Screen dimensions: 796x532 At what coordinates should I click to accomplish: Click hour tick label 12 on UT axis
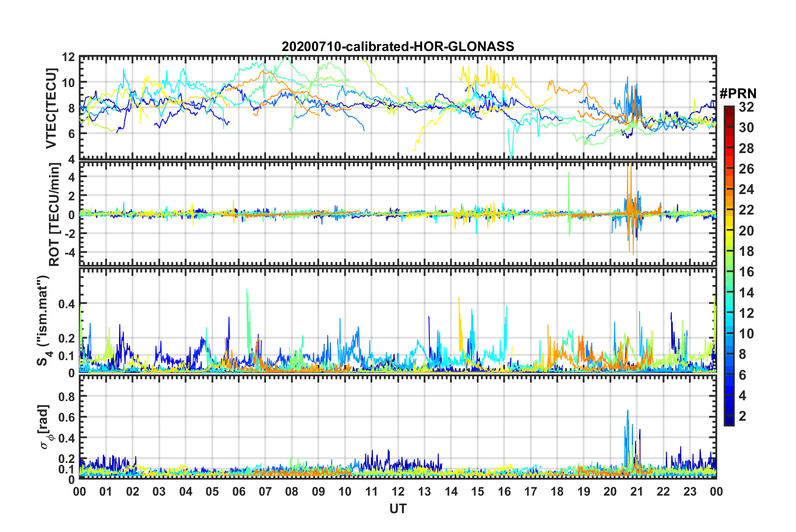click(x=398, y=491)
